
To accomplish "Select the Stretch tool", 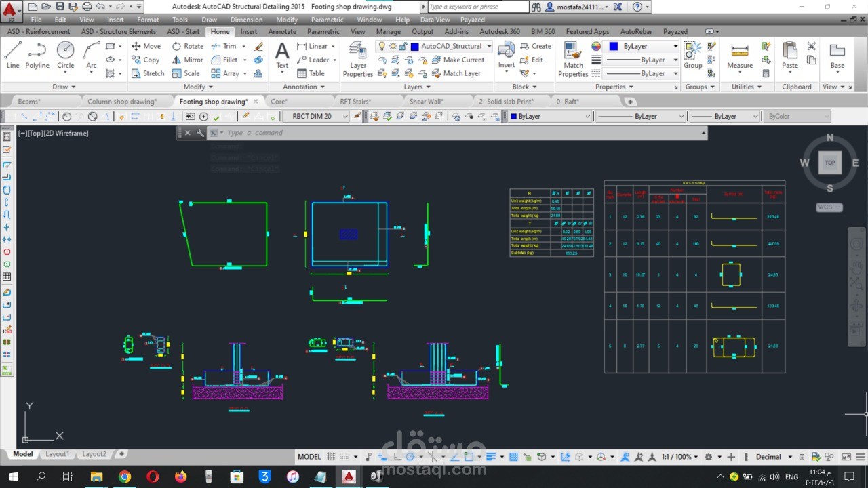I will pyautogui.click(x=147, y=73).
